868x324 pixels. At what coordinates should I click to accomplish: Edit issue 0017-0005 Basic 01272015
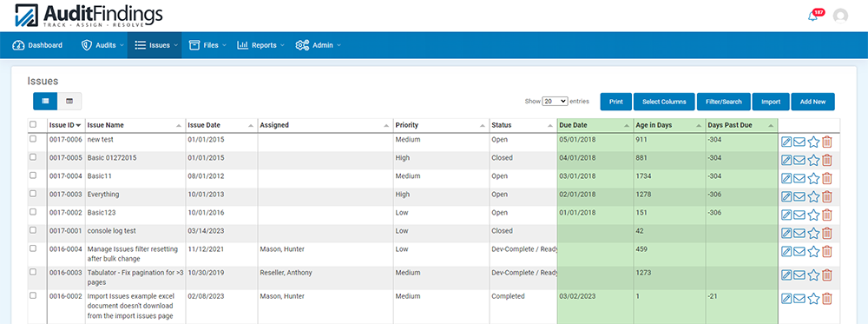tap(786, 161)
